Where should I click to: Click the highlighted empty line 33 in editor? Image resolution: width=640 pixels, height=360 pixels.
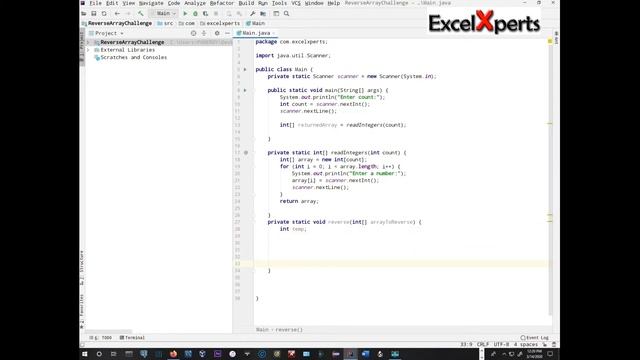click(400, 264)
